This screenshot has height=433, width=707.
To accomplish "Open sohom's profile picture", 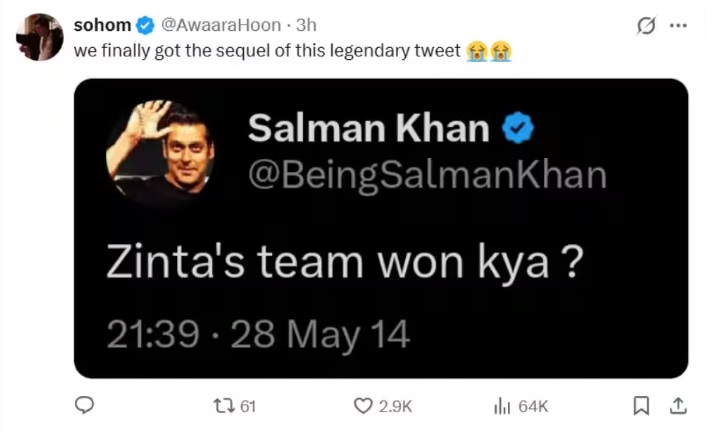I will [x=40, y=38].
